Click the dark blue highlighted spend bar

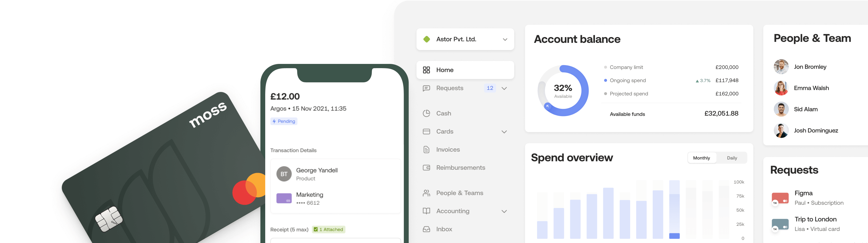point(674,236)
